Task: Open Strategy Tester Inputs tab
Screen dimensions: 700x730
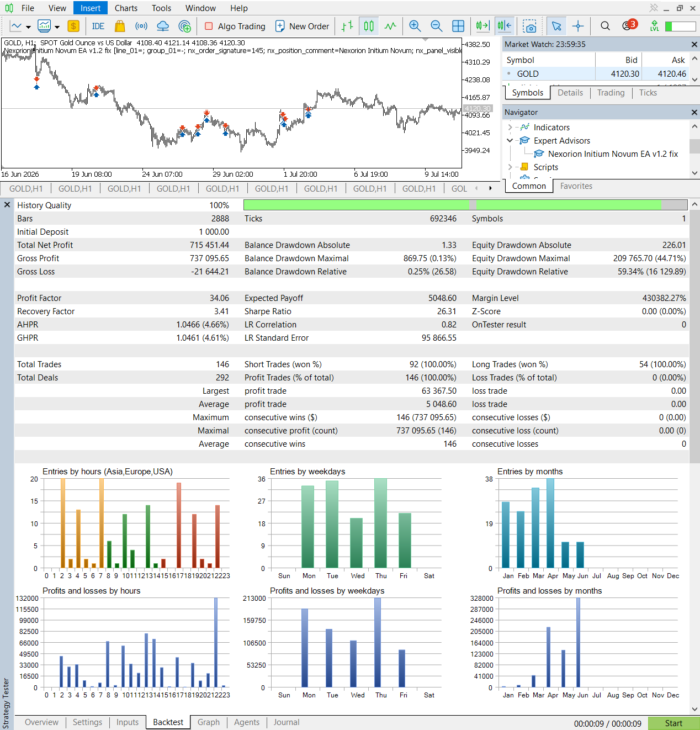Action: [128, 722]
